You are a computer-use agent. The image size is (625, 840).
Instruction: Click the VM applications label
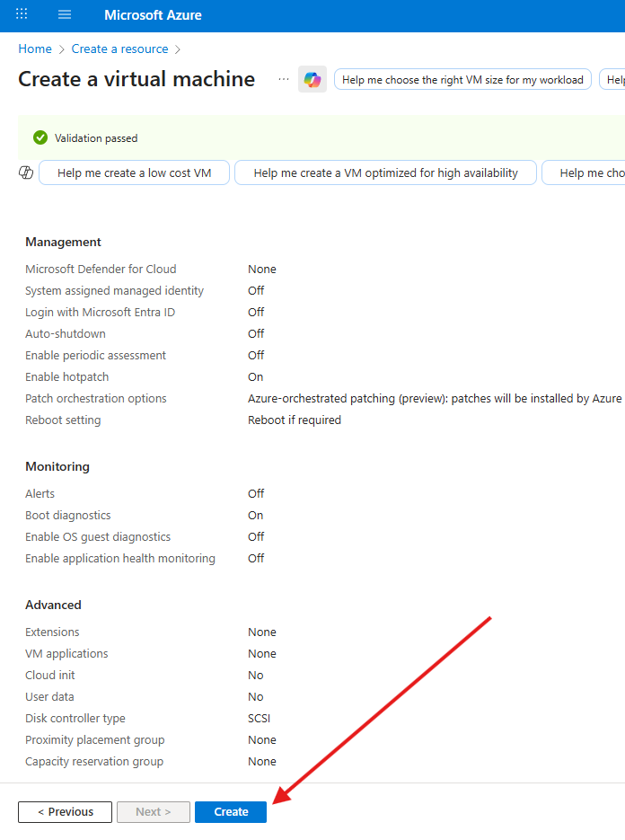(66, 653)
